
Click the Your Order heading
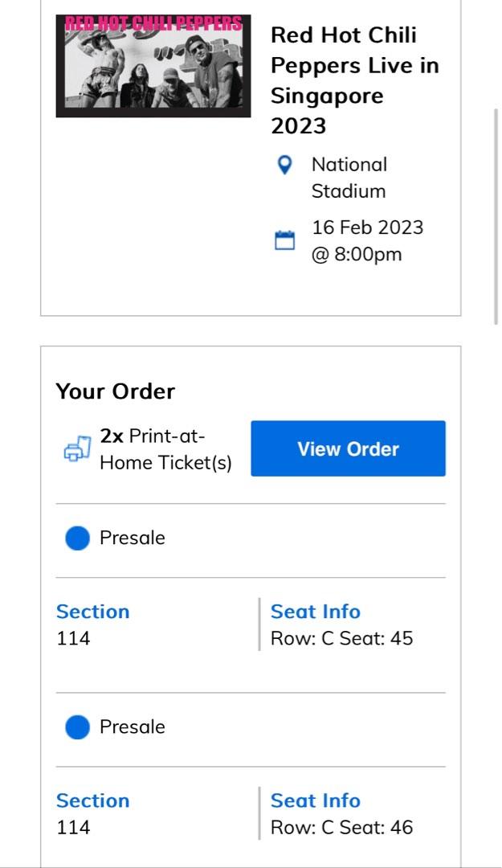click(116, 391)
